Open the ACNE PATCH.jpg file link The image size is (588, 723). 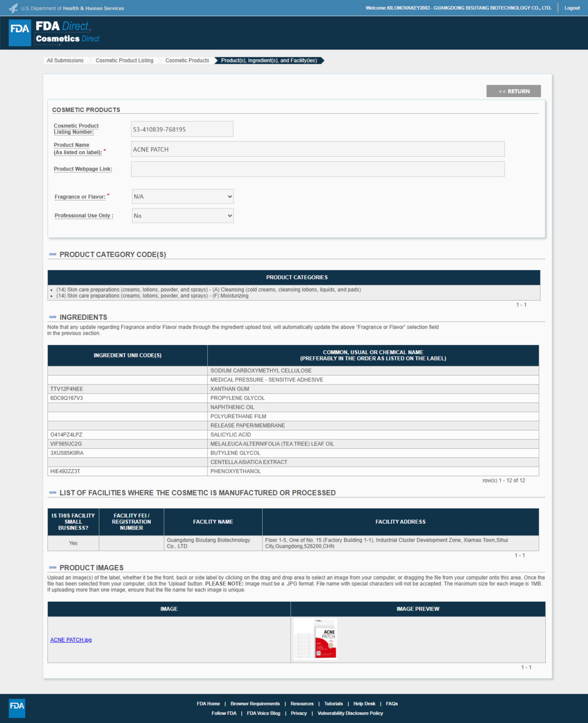tap(71, 640)
